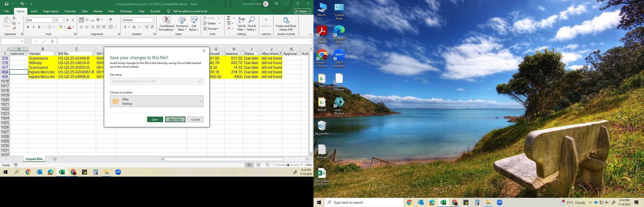Apply Accounting Number Format dollar icon
644x207 pixels.
(x=125, y=27)
